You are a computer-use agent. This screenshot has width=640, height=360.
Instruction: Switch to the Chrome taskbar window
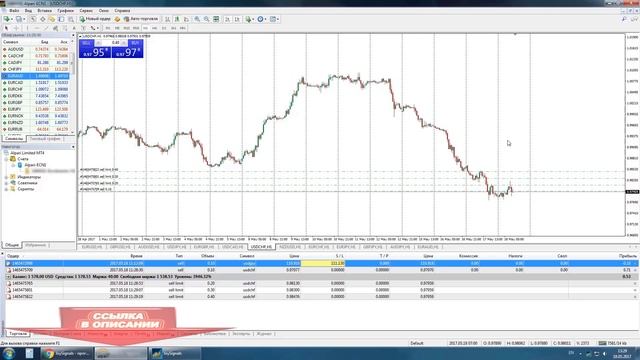tap(67, 353)
